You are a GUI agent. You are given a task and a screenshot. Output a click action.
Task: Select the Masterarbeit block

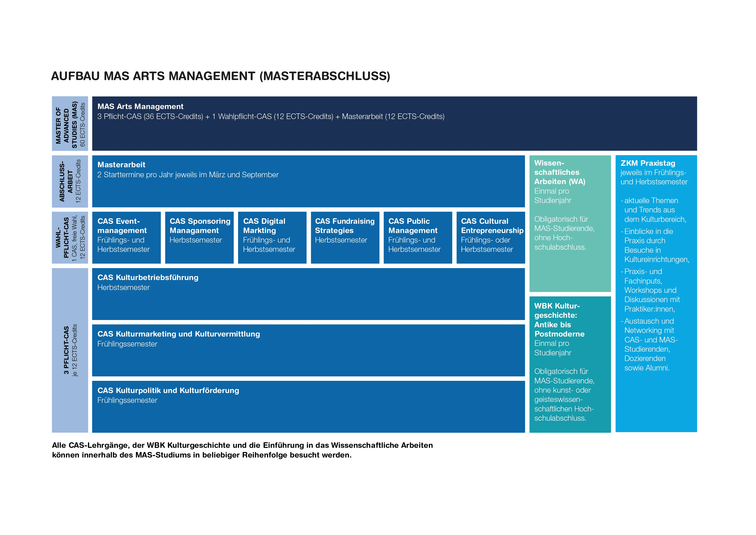coord(308,182)
